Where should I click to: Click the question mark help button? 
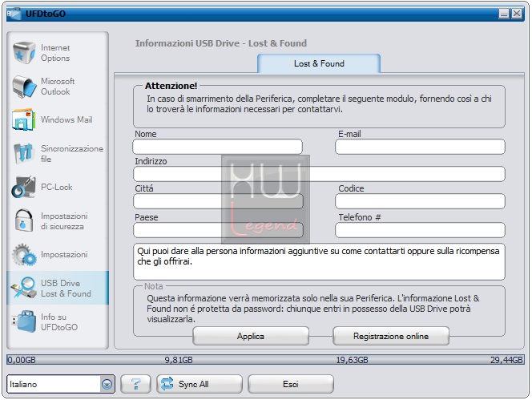coord(135,384)
